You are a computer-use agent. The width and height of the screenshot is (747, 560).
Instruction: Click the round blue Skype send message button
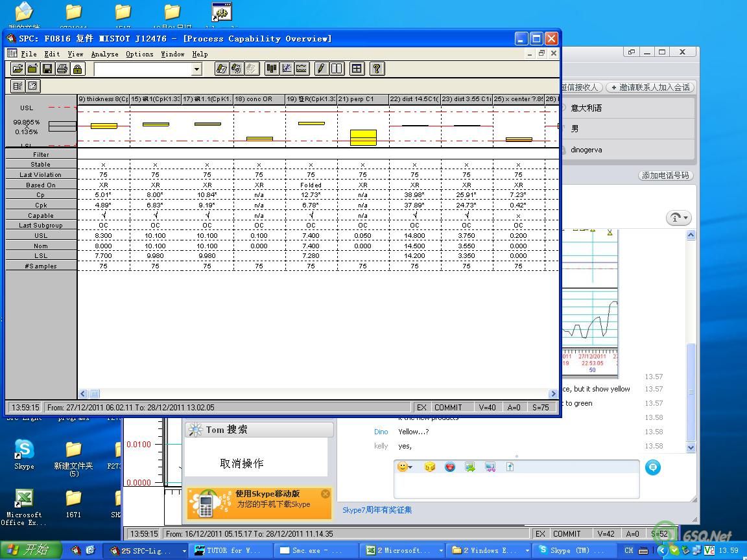653,467
